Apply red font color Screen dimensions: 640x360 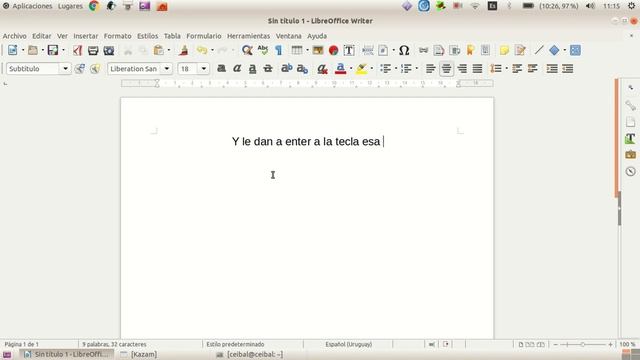click(340, 69)
